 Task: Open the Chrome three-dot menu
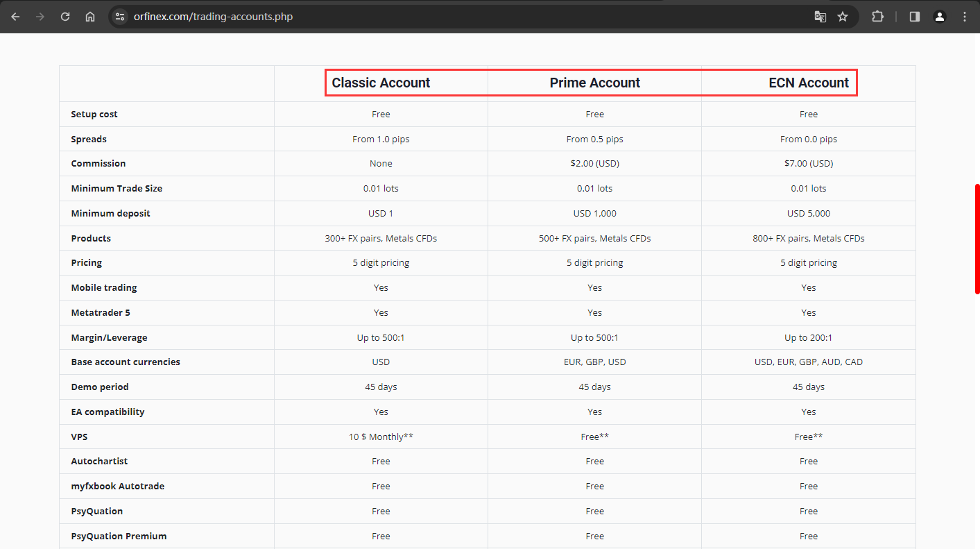pyautogui.click(x=965, y=17)
